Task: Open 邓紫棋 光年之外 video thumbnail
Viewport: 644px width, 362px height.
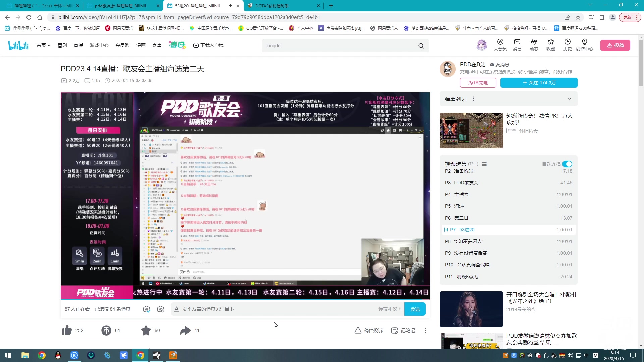Action: click(471, 309)
